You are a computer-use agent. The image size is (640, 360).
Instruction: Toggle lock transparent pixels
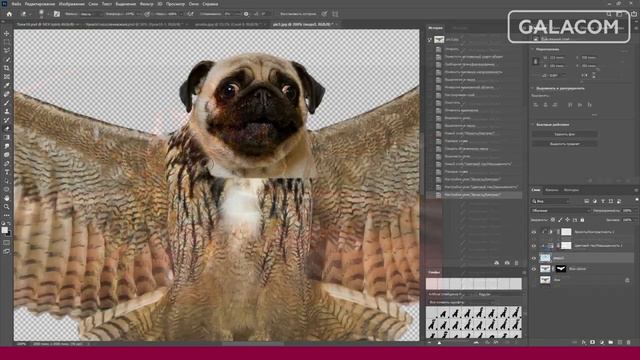tap(553, 220)
